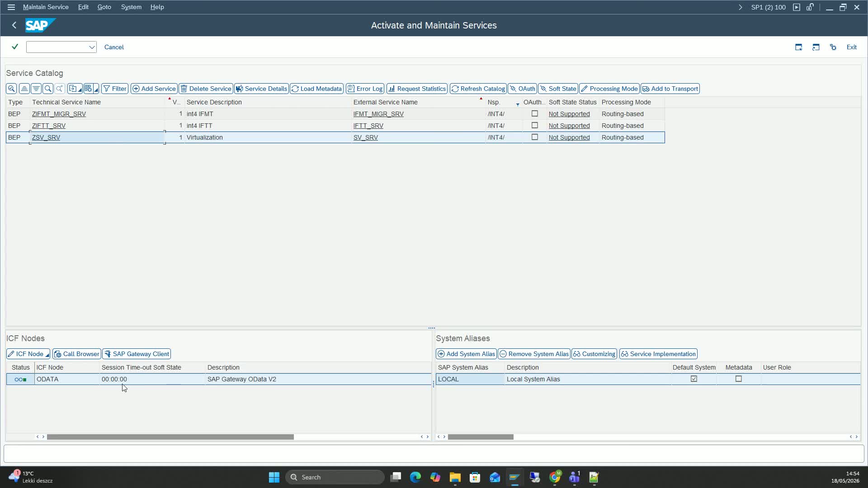868x488 pixels.
Task: Click the Find search icon in Service Catalog toolbar
Action: [48, 89]
